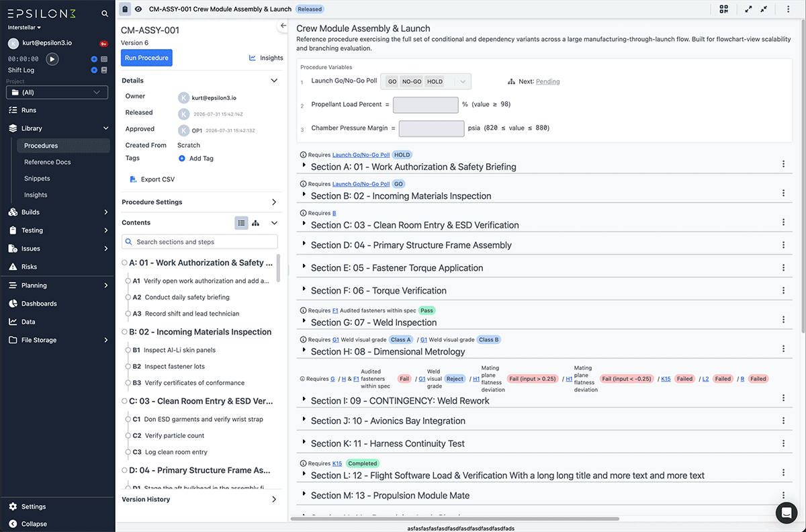Click the main procedure page scrollbar
Image resolution: width=806 pixels, height=532 pixels.
(x=803, y=175)
